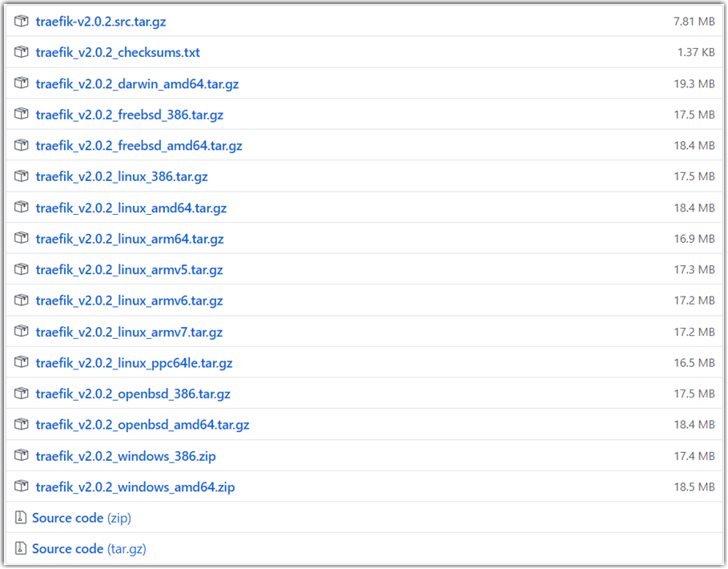
Task: Click package icon beside linux_386.tar.gz
Action: [x=21, y=176]
